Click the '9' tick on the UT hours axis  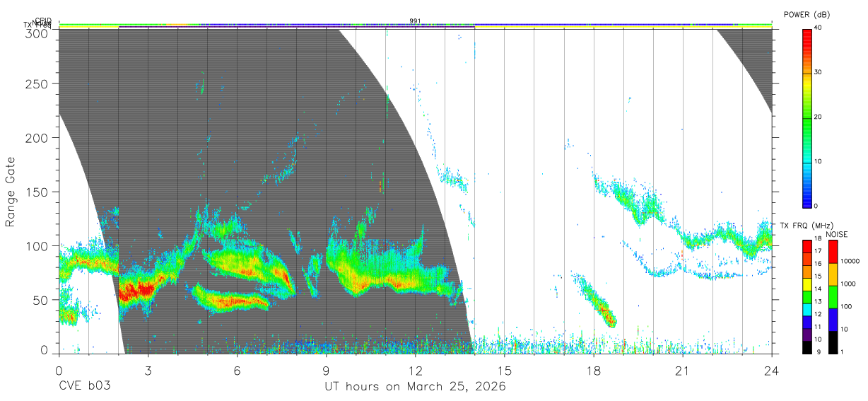coord(326,371)
